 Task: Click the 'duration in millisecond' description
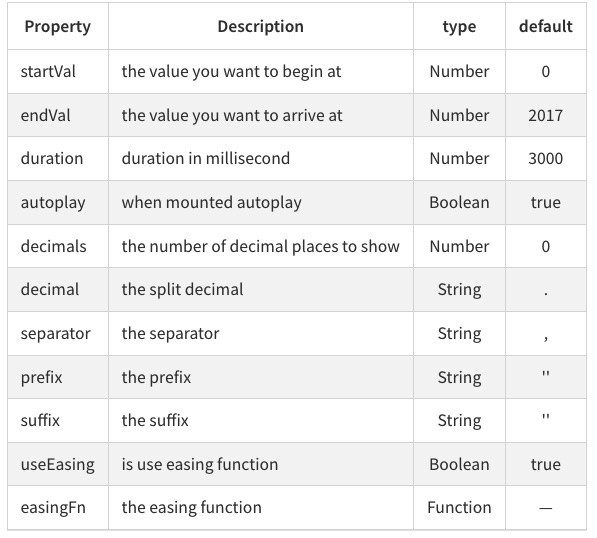[206, 158]
